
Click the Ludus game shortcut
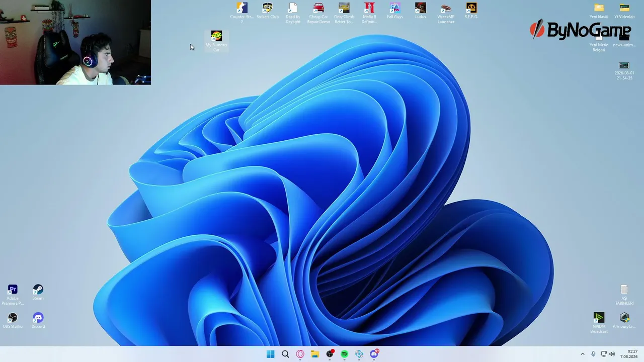421,11
